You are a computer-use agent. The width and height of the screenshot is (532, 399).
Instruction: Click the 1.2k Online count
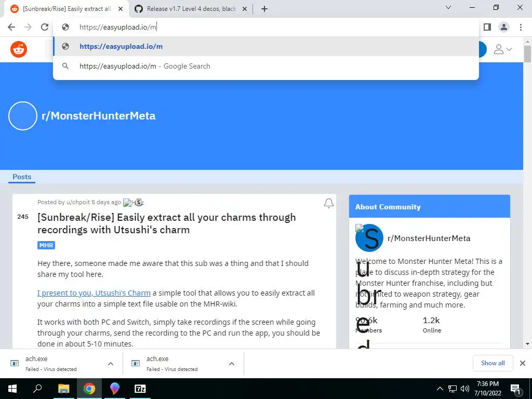432,325
